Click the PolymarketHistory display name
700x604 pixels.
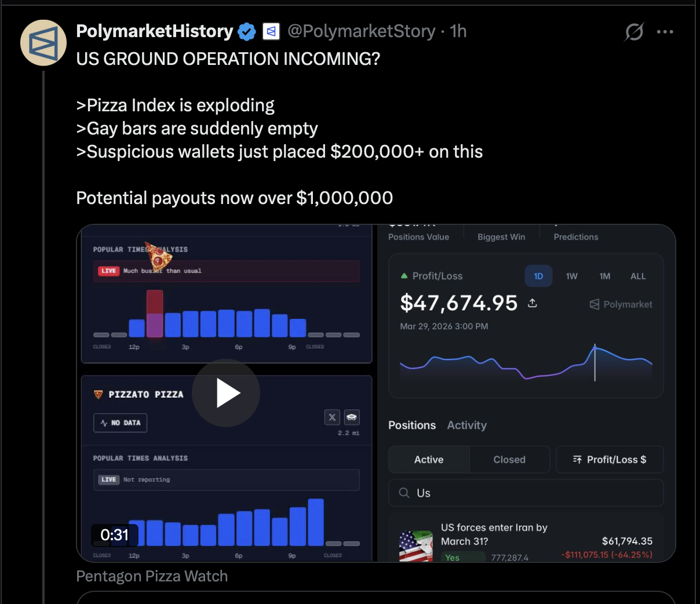(x=155, y=31)
